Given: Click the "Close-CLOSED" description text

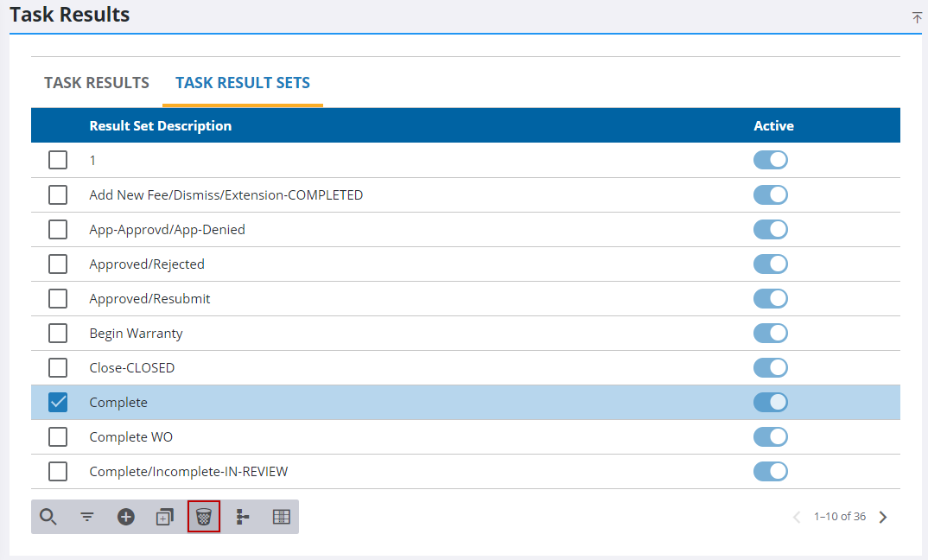Looking at the screenshot, I should [132, 367].
